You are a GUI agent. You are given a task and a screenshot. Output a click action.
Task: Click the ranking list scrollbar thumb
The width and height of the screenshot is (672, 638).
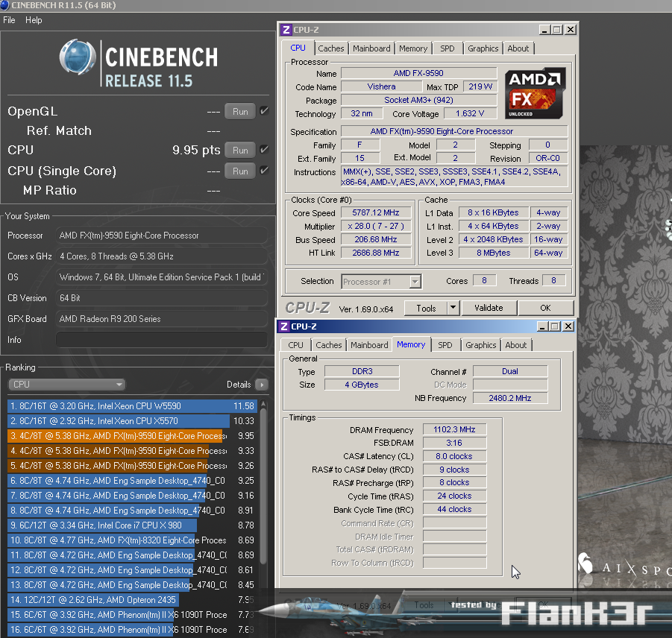tap(263, 486)
